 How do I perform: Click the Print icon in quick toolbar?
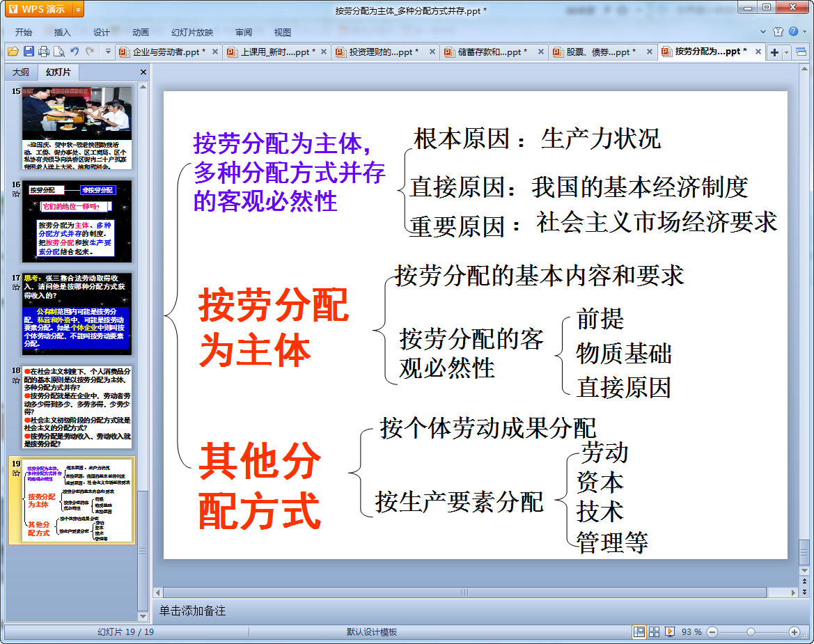tap(44, 52)
